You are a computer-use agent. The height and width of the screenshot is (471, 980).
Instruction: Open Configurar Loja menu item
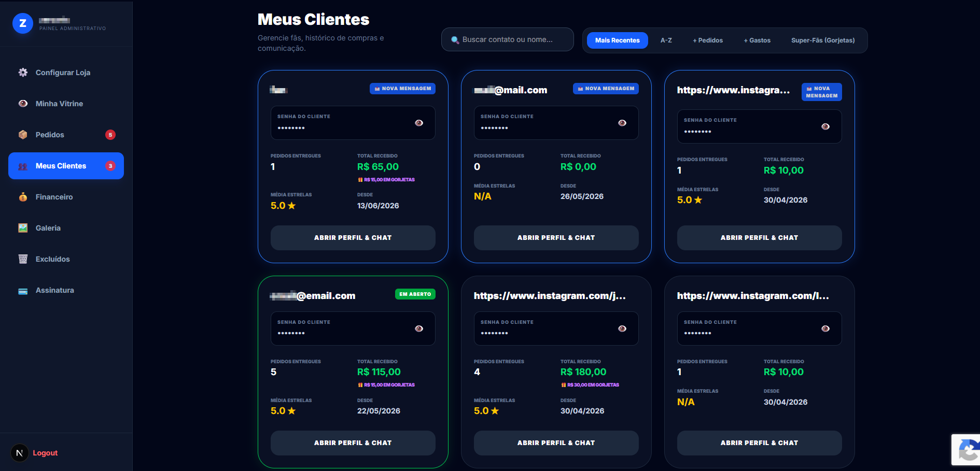(66, 73)
